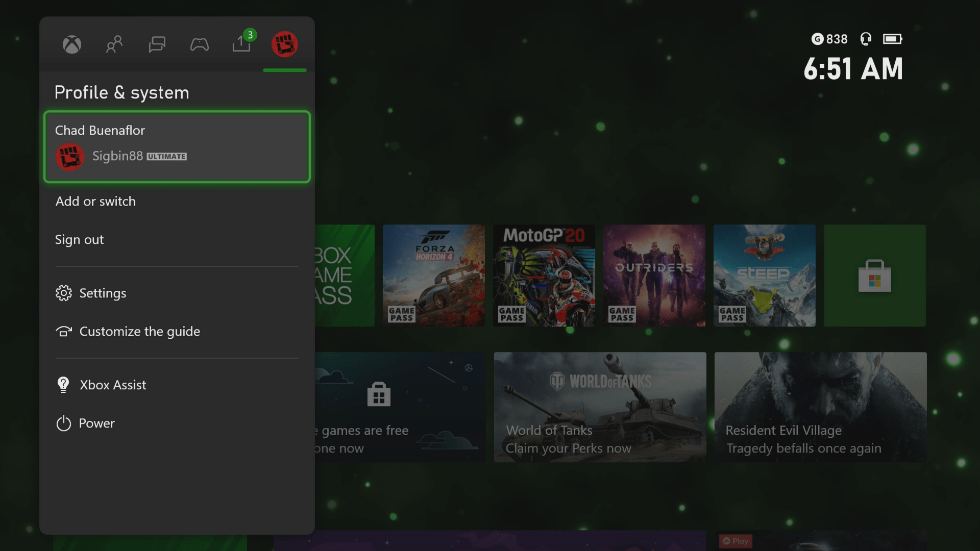Select Customize the guide
The height and width of the screenshot is (551, 980).
139,331
